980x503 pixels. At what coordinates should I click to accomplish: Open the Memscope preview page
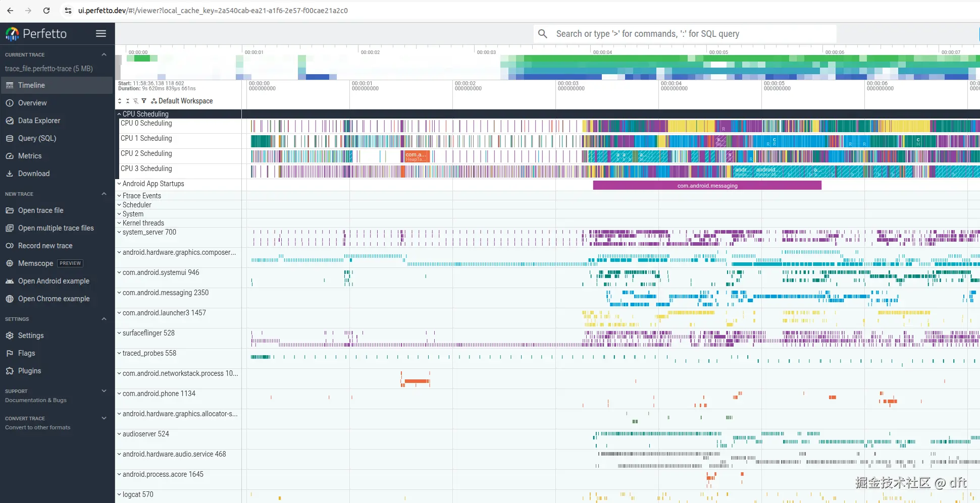click(x=57, y=263)
